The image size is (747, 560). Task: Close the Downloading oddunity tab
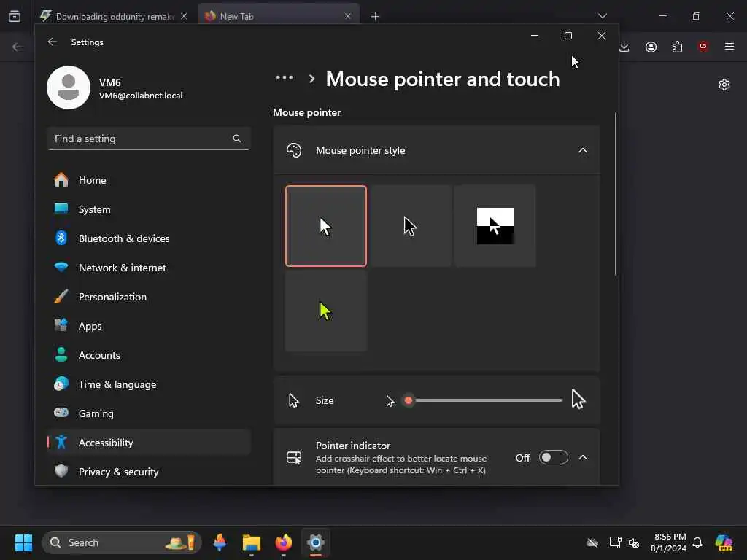(x=184, y=16)
